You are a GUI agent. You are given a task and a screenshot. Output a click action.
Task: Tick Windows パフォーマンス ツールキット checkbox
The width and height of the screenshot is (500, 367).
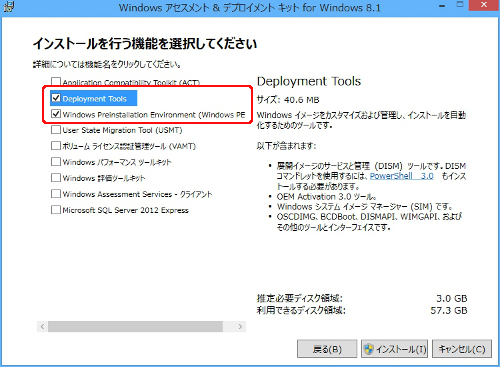coord(56,162)
